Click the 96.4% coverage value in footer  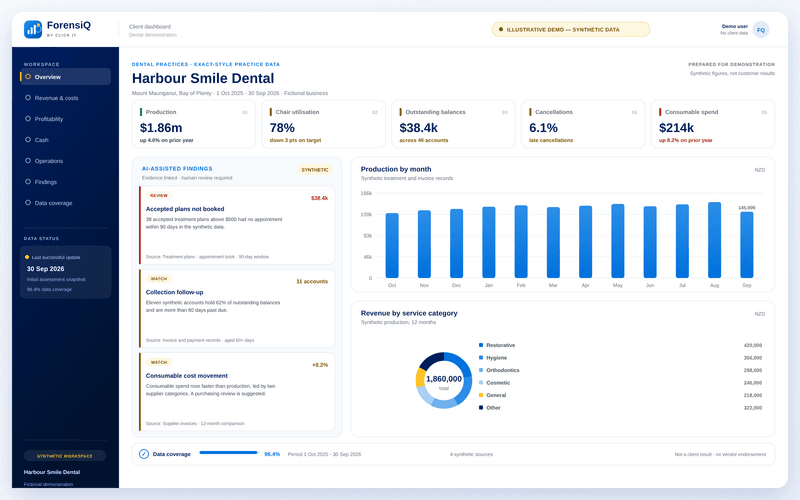[x=272, y=454]
